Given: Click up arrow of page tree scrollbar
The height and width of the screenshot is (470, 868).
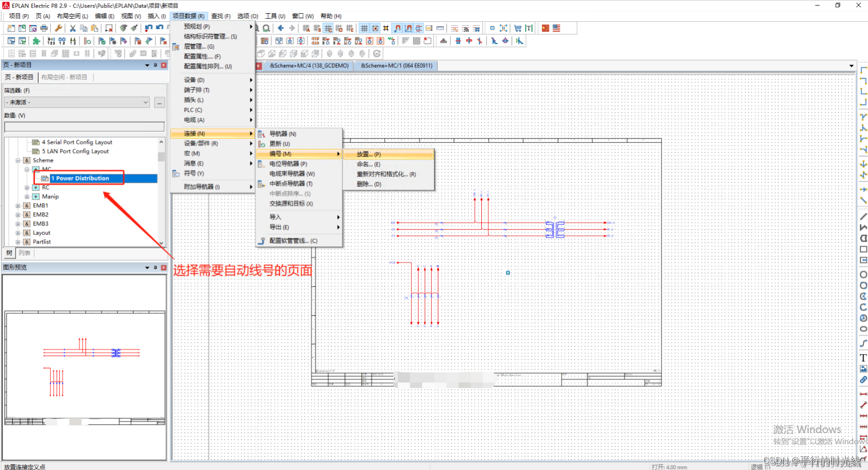Looking at the screenshot, I should point(161,142).
